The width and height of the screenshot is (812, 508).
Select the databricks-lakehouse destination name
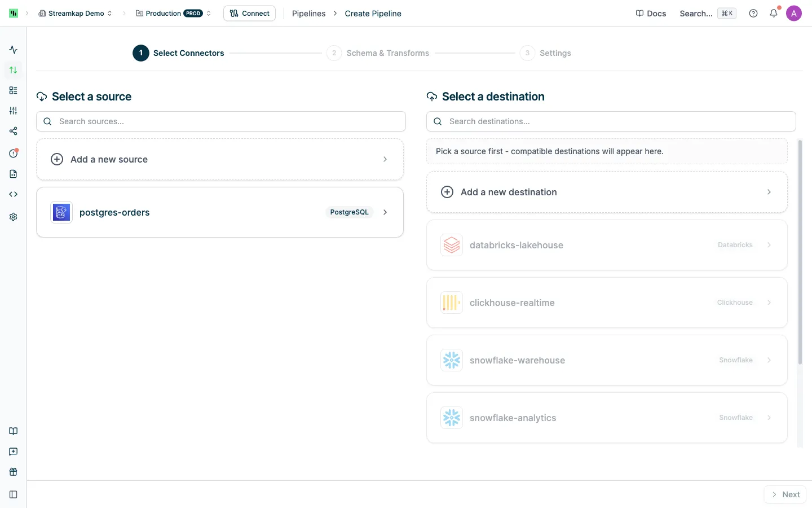(x=516, y=245)
